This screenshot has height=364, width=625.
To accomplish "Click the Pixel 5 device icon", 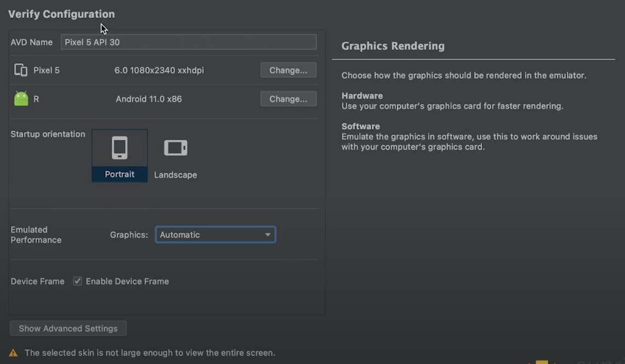I will coord(20,70).
